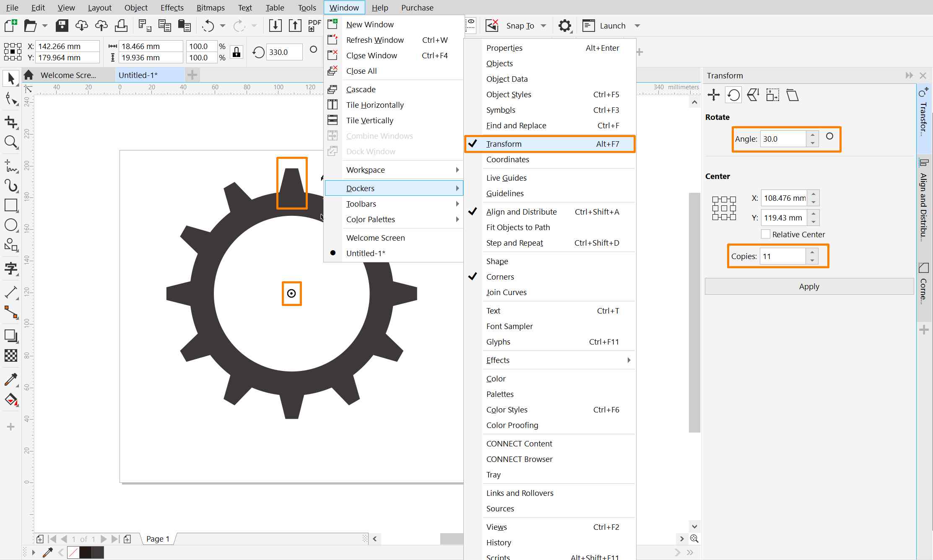
Task: Uncheck the Corners docker entry
Action: point(500,277)
